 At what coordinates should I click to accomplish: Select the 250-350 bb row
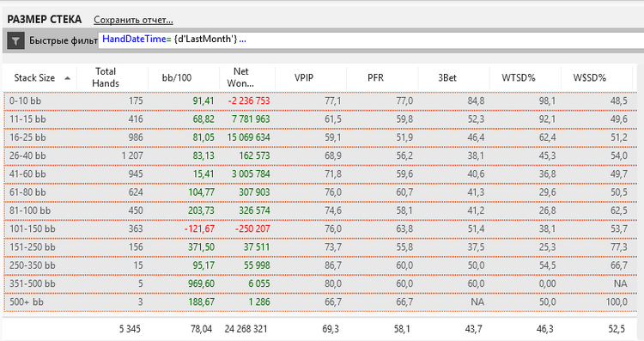coord(320,265)
